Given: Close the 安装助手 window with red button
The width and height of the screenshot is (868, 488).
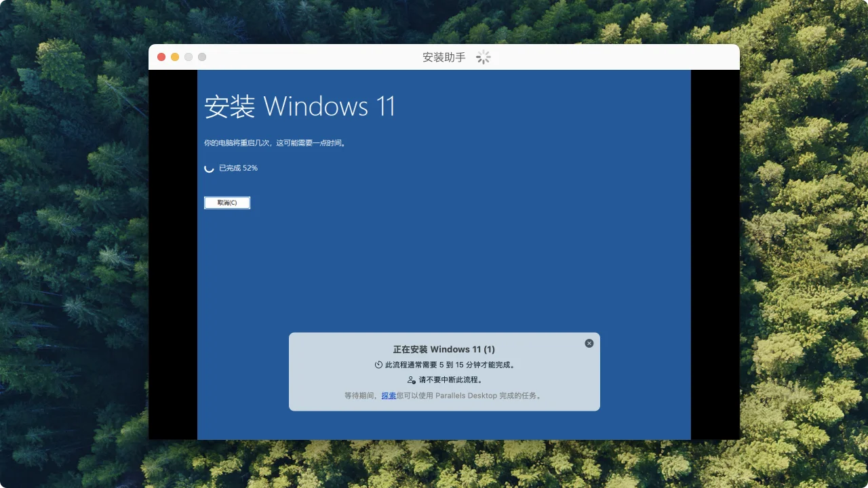Looking at the screenshot, I should [161, 57].
